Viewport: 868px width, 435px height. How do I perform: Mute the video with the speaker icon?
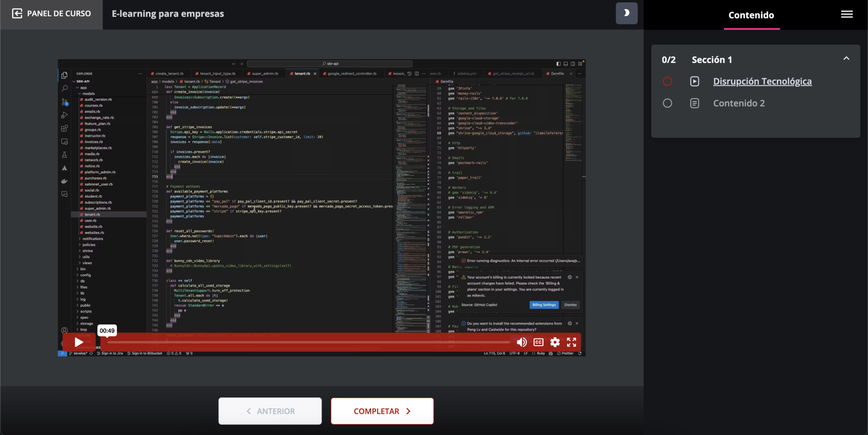(x=522, y=342)
